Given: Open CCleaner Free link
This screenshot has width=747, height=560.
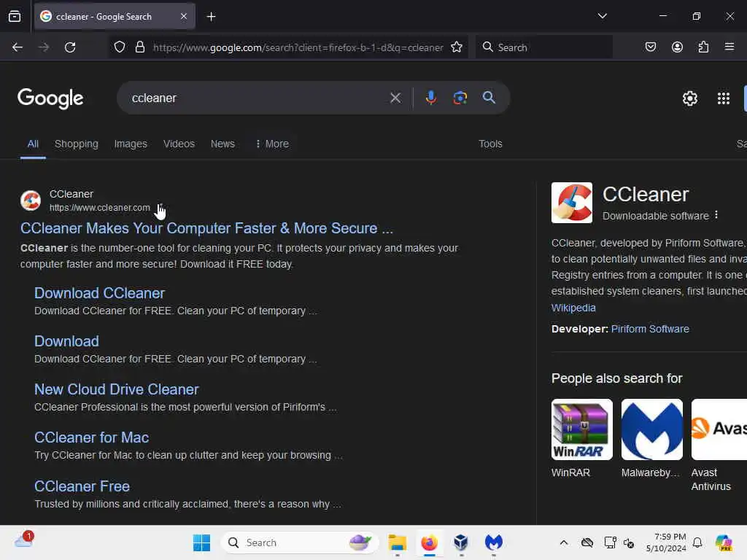Looking at the screenshot, I should 82,486.
